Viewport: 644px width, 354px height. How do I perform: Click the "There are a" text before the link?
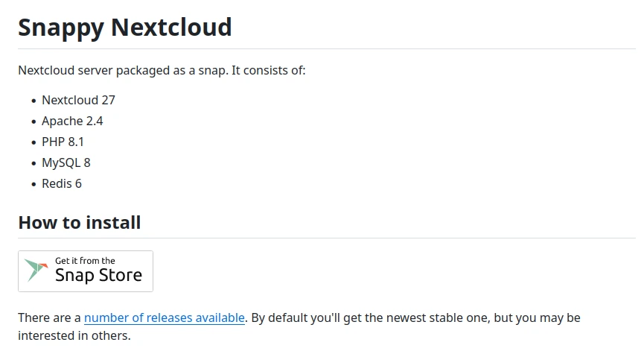(49, 318)
